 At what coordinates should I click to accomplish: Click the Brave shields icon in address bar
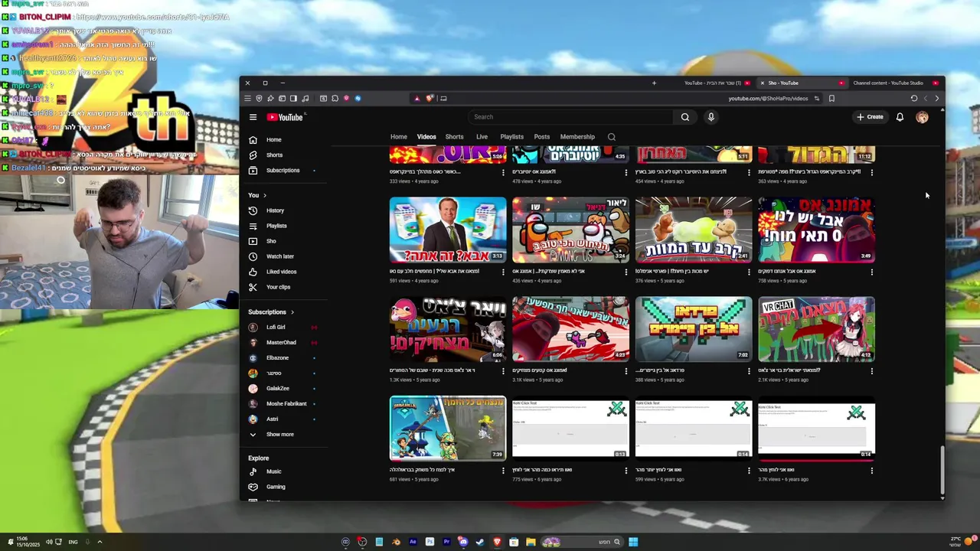(x=430, y=99)
